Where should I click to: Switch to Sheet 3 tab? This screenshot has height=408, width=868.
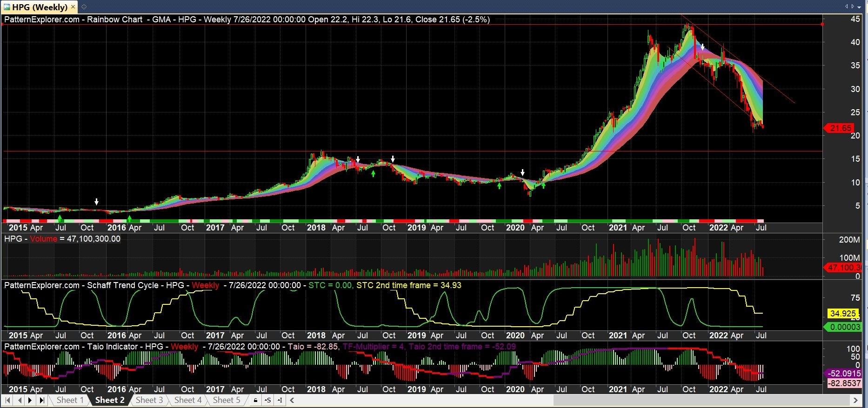coord(149,400)
